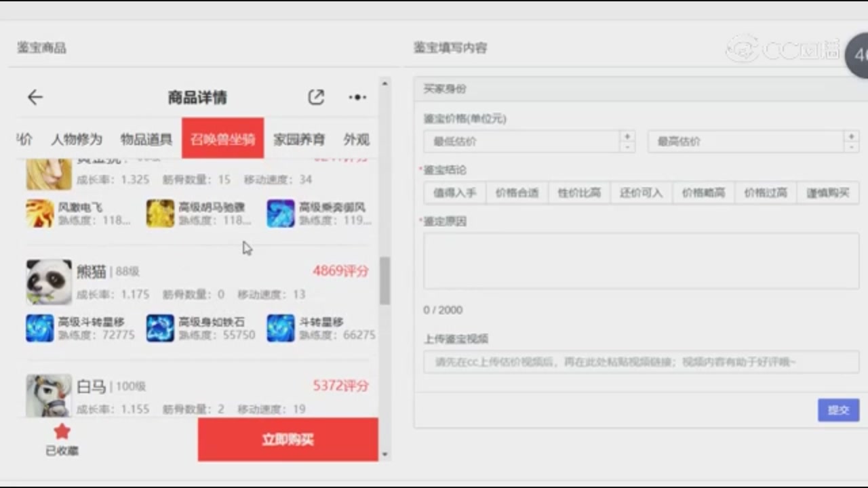Choose the 还价可入 conclusion option
Image resolution: width=868 pixels, height=488 pixels.
point(642,192)
